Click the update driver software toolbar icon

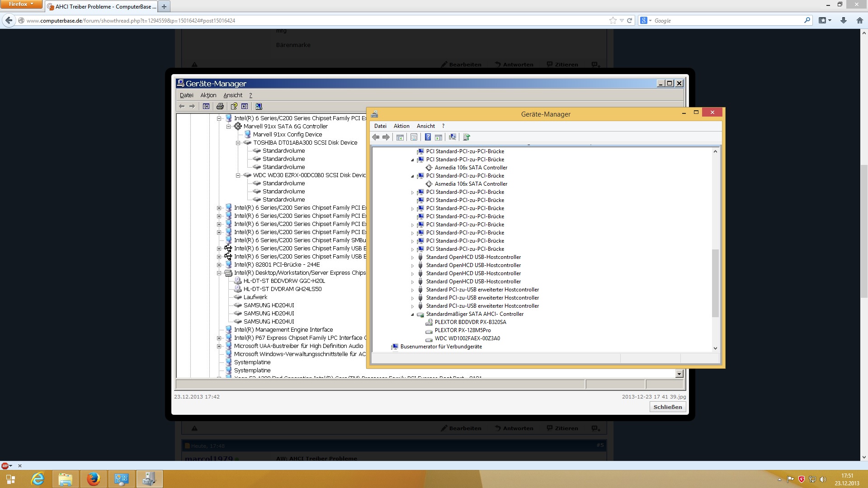[467, 137]
